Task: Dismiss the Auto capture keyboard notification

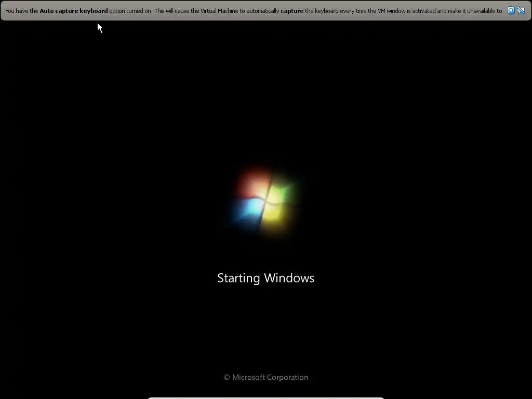Action: coord(511,10)
